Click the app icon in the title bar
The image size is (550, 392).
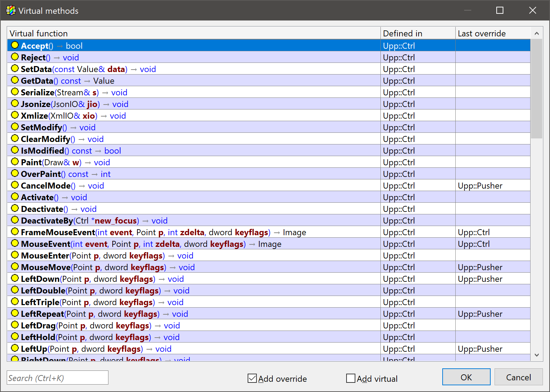click(11, 11)
